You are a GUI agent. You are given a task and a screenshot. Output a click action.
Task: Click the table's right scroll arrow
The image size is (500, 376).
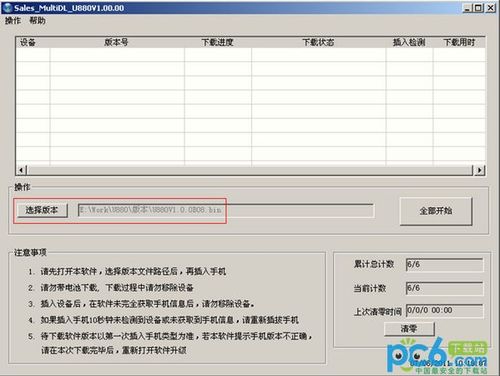[x=479, y=170]
